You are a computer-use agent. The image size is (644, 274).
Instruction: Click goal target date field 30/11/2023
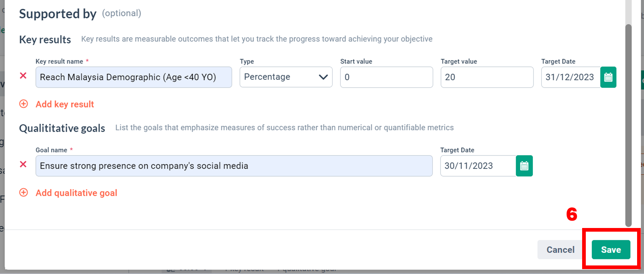tap(478, 166)
